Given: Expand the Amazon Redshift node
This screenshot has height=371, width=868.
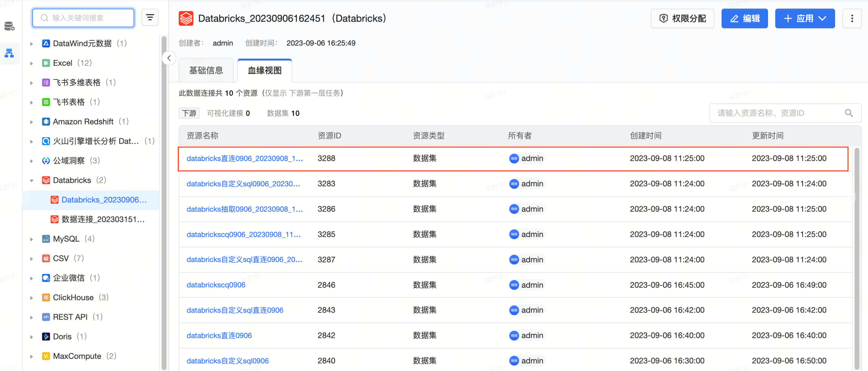Looking at the screenshot, I should click(31, 122).
